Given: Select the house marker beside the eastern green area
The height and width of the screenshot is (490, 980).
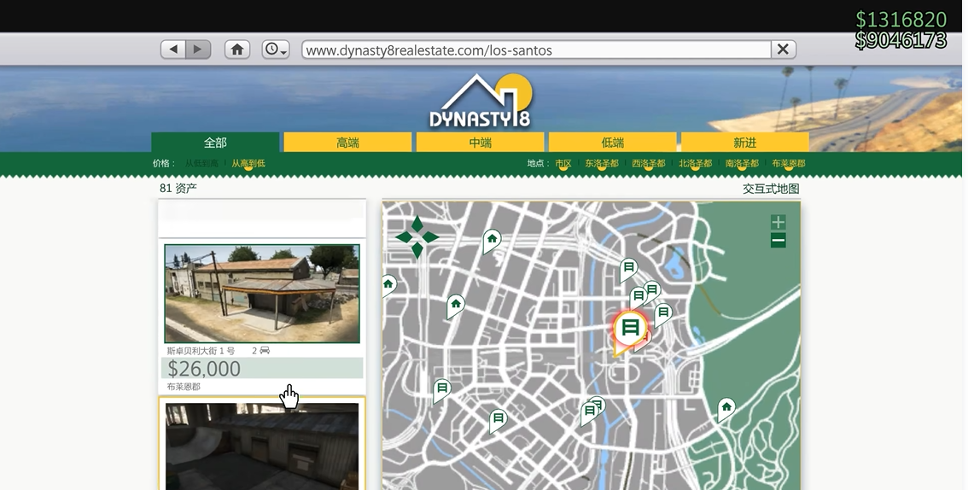Looking at the screenshot, I should [x=726, y=410].
